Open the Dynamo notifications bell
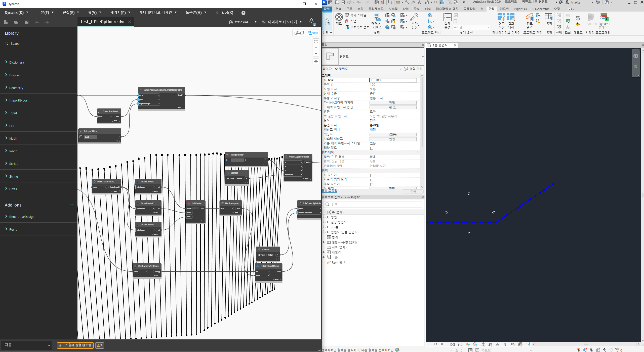Image resolution: width=644 pixels, height=352 pixels. (311, 21)
